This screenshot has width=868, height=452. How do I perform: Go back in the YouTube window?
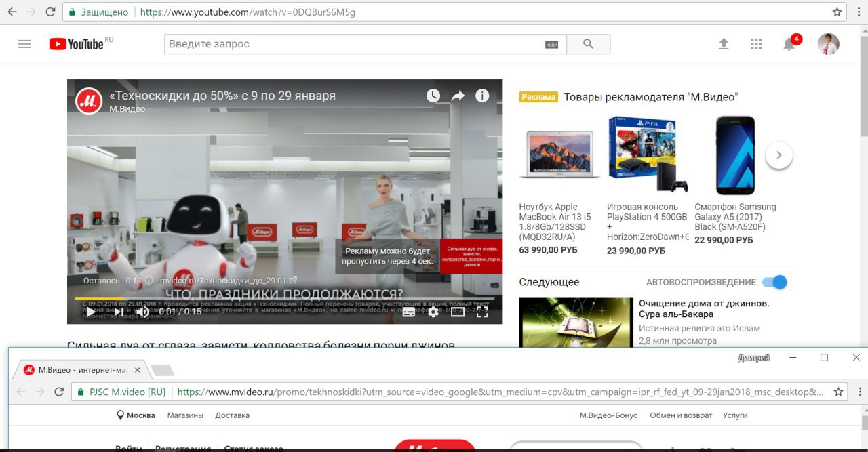coord(12,12)
